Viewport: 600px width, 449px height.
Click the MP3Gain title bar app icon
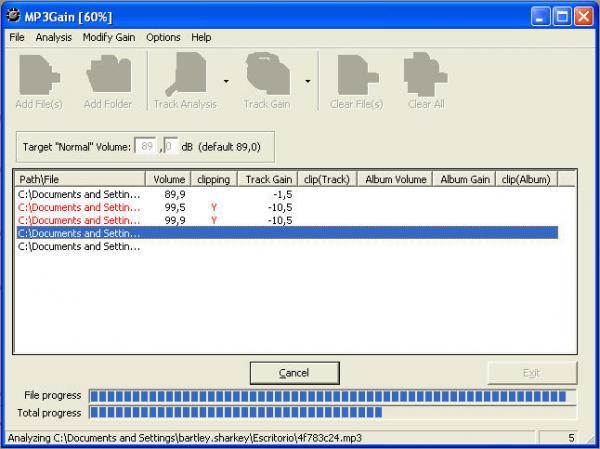(14, 16)
